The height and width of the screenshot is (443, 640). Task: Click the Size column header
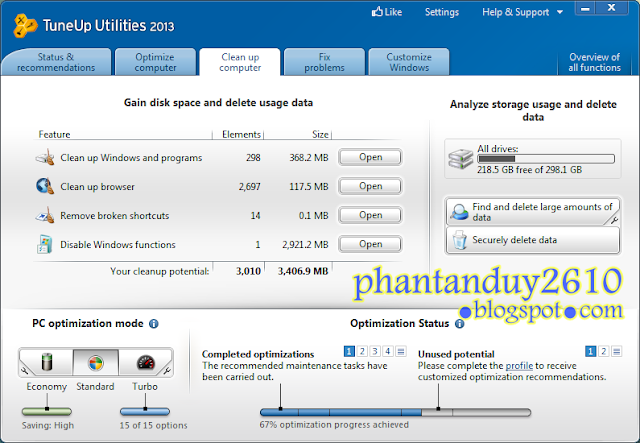tap(320, 134)
